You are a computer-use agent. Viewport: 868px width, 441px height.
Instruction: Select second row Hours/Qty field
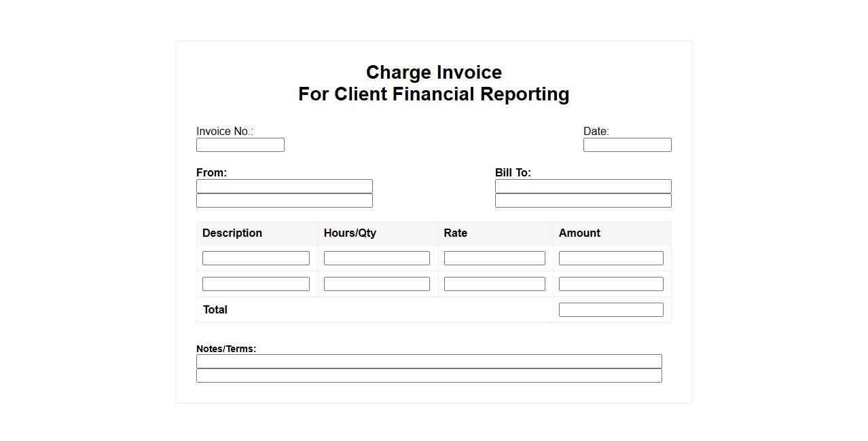376,284
